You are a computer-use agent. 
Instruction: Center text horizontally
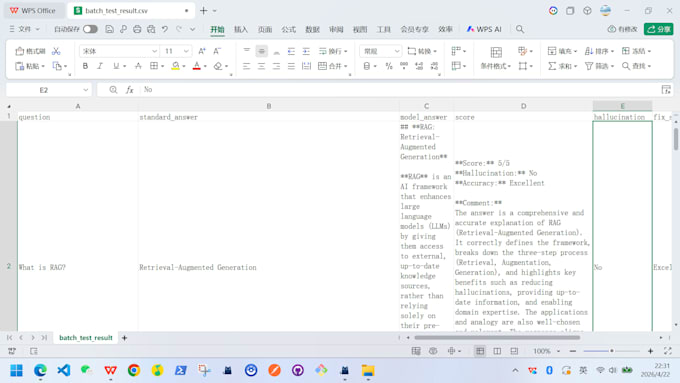pyautogui.click(x=262, y=66)
